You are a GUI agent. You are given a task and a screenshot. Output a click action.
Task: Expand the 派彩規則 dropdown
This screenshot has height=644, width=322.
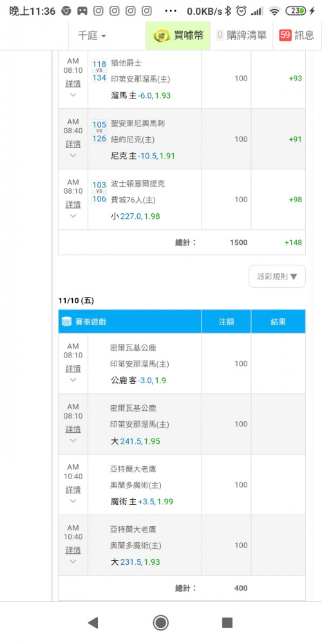pos(277,276)
